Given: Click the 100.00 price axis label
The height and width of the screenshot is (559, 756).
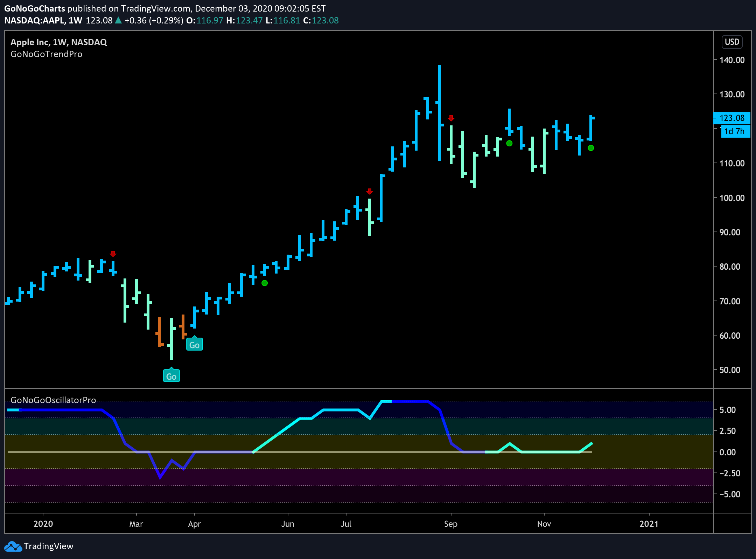Looking at the screenshot, I should tap(732, 198).
